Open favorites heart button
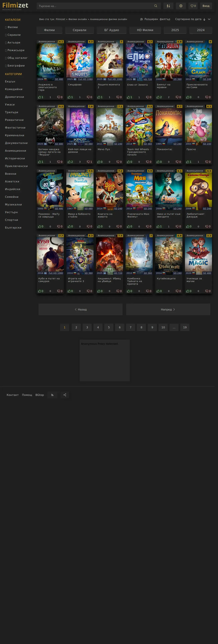The width and height of the screenshot is (218, 644). coord(193,6)
